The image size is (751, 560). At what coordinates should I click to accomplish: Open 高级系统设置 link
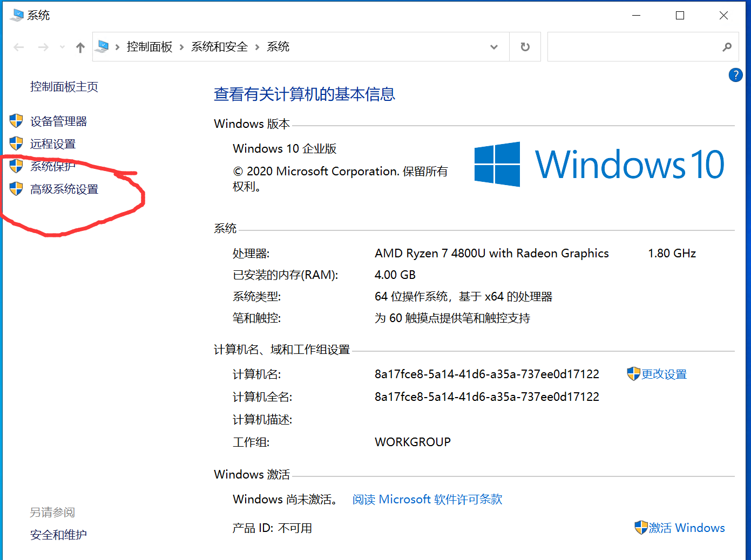coord(64,189)
